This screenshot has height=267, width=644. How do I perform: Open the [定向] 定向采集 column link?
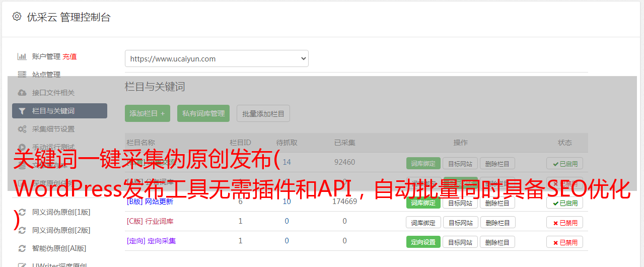pyautogui.click(x=151, y=241)
